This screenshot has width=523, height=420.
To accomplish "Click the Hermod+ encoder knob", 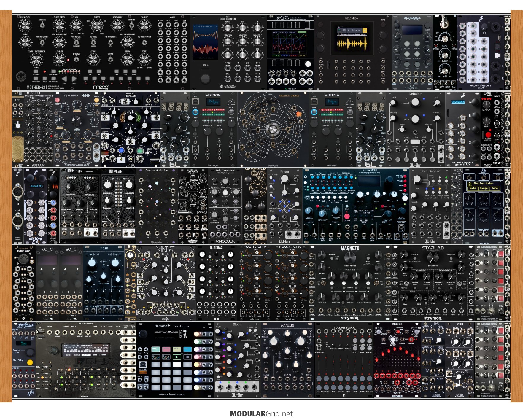I will [x=143, y=334].
